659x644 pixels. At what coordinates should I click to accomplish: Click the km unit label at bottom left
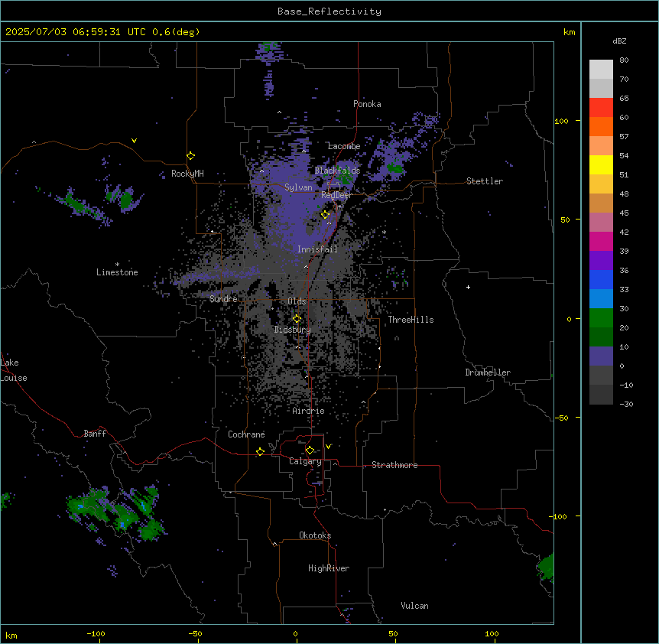click(x=11, y=635)
